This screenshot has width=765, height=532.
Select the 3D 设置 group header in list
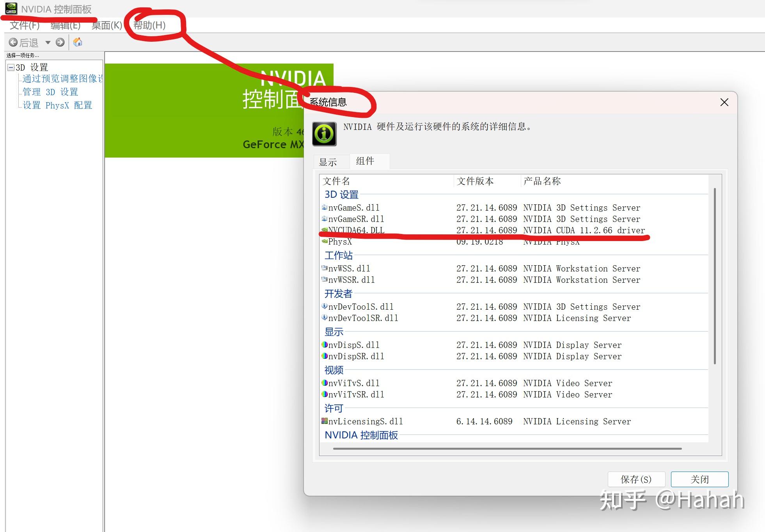point(341,195)
